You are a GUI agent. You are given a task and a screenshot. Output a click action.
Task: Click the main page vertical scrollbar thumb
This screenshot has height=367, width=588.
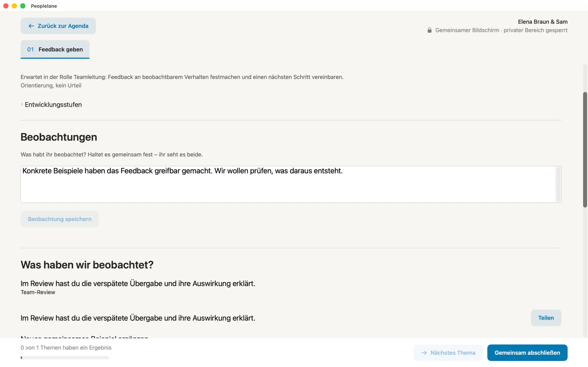point(585,150)
